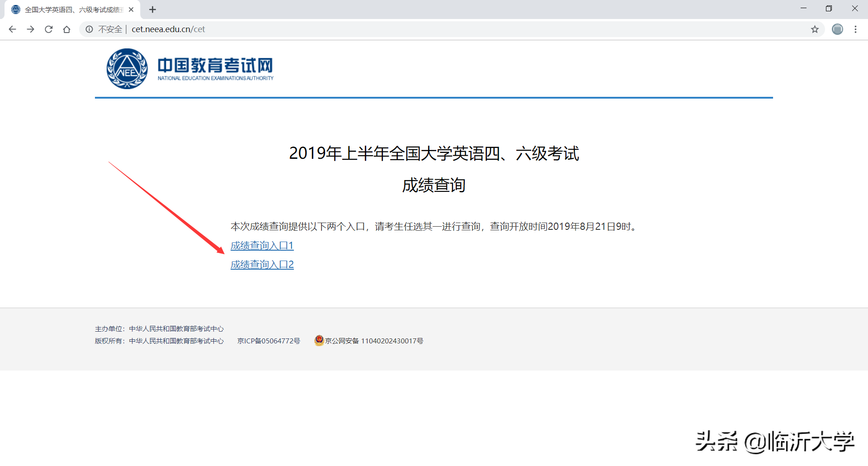Open a new browser tab
Screen dimensions: 868x466
coord(152,9)
